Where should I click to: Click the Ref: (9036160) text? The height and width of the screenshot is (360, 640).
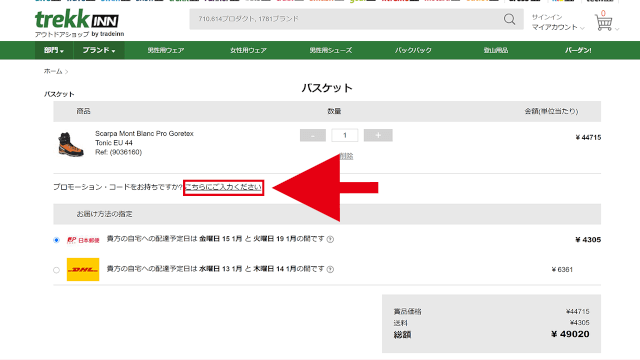(118, 152)
